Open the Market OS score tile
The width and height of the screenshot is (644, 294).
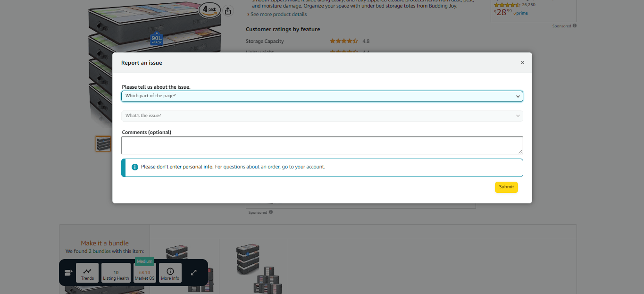[145, 274]
